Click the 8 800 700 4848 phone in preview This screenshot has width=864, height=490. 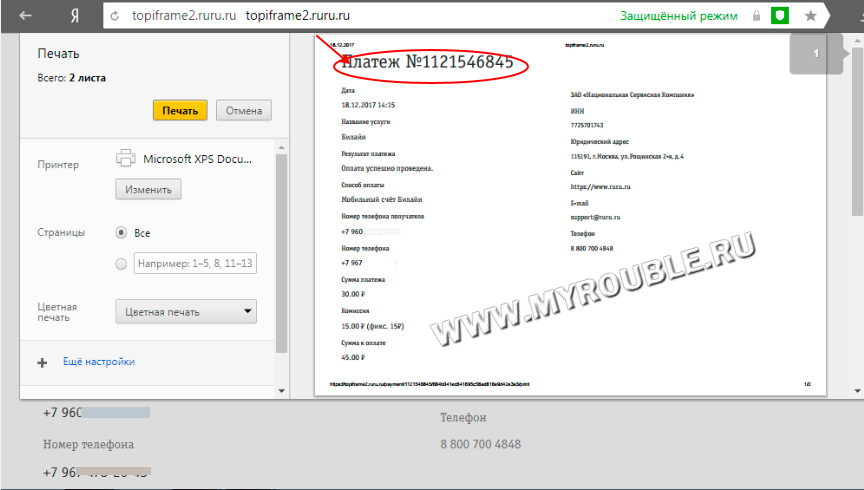tap(592, 249)
